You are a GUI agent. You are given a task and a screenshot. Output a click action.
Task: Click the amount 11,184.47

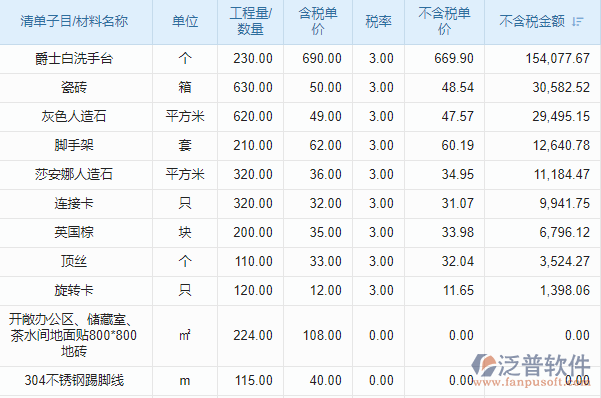[x=562, y=174]
